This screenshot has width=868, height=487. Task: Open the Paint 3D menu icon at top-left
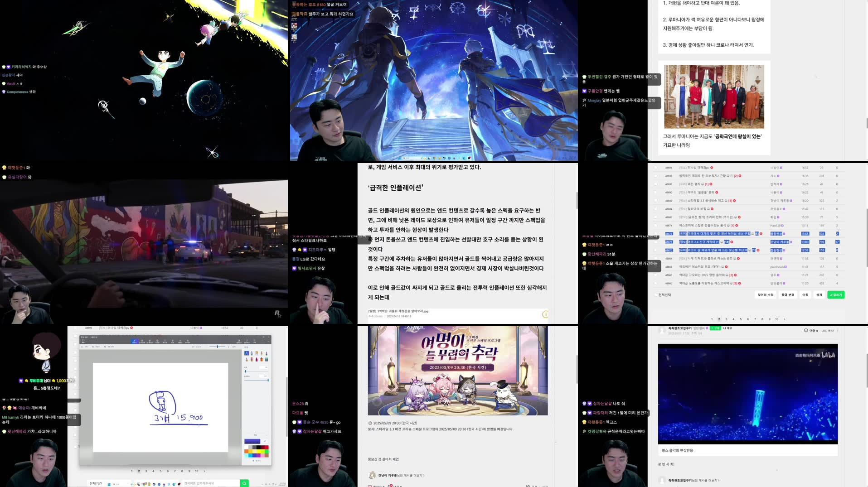[x=83, y=341]
